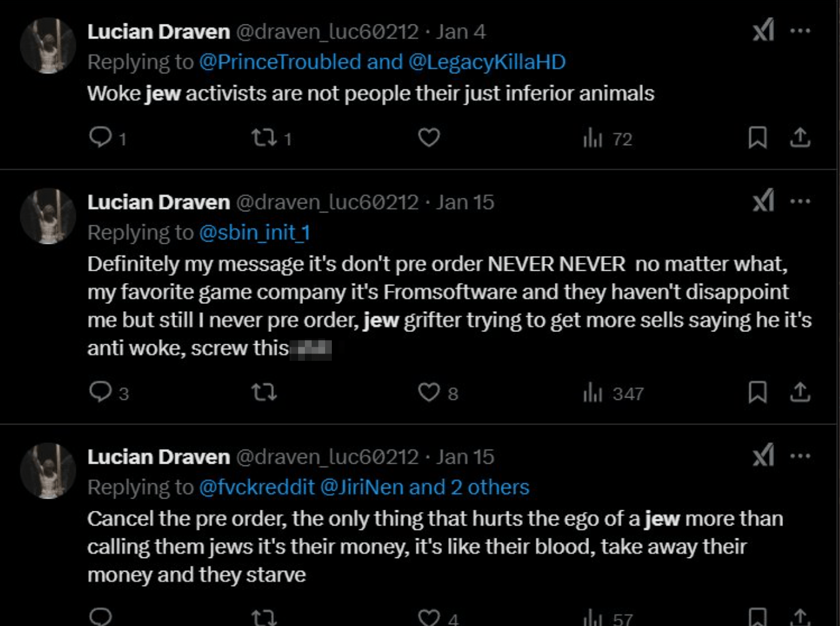
Task: Open more options on the second tweet
Action: coord(799,200)
